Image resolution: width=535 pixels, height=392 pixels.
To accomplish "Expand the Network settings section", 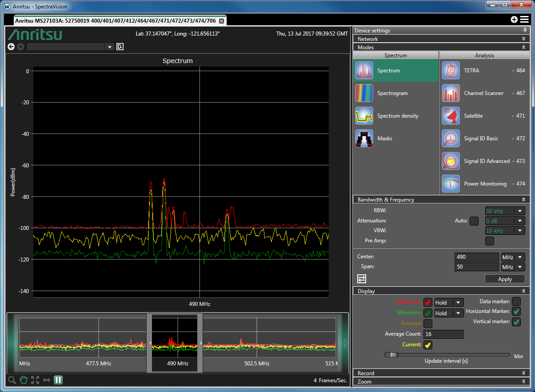I will [x=440, y=39].
